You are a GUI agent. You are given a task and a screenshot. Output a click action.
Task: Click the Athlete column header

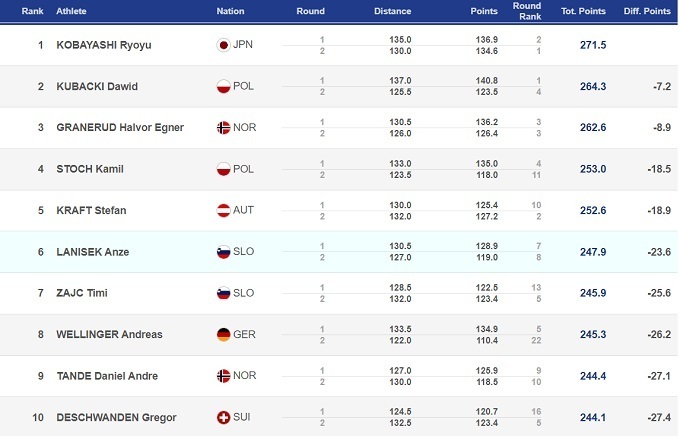pyautogui.click(x=71, y=11)
